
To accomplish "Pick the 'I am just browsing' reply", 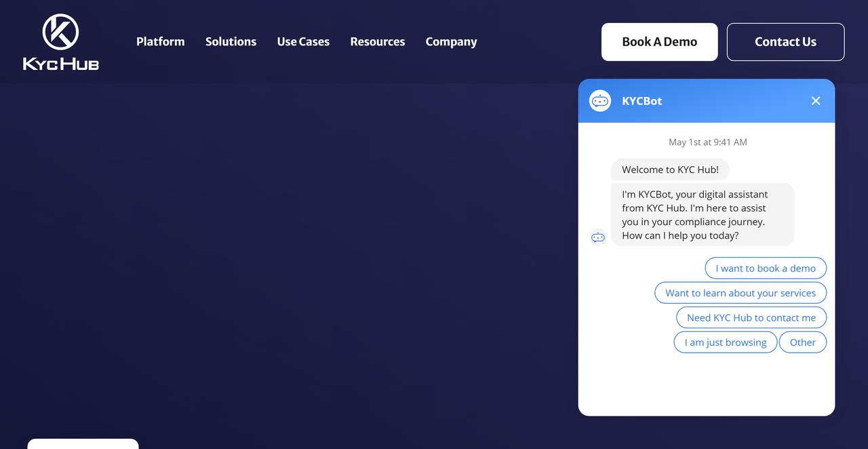I will click(726, 343).
